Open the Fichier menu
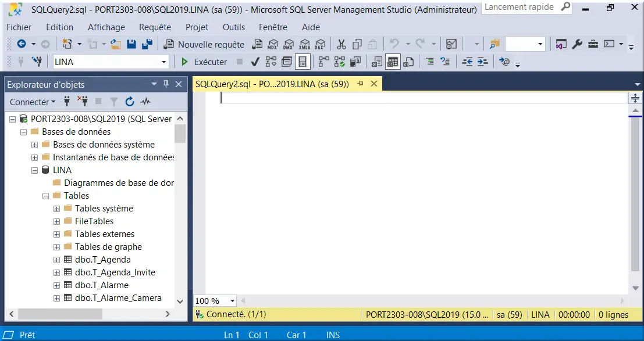Image resolution: width=644 pixels, height=341 pixels. pyautogui.click(x=19, y=27)
